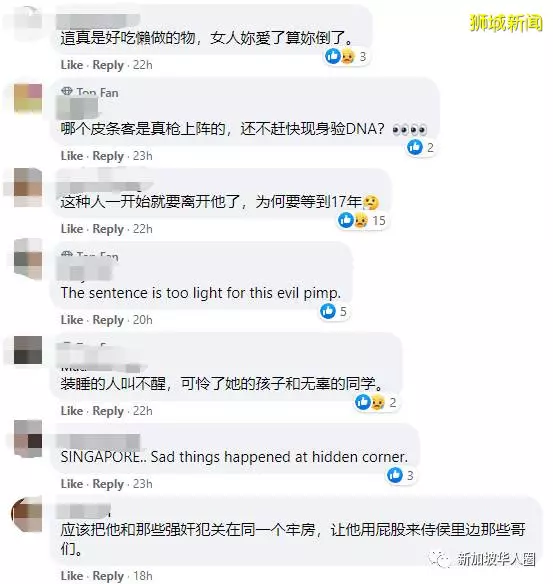Open the 20h timestamp link
The width and height of the screenshot is (553, 584).
[x=143, y=320]
